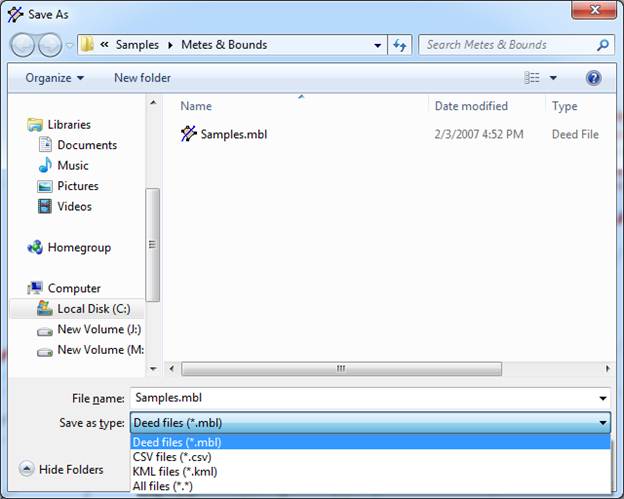Screen dimensions: 624x499
Task: Click the Refresh icon beside address bar
Action: [x=401, y=45]
